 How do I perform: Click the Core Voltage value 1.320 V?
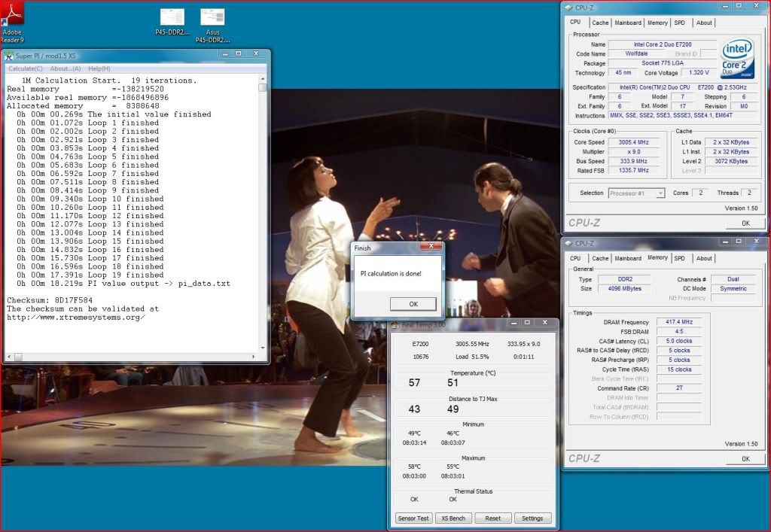[x=699, y=73]
